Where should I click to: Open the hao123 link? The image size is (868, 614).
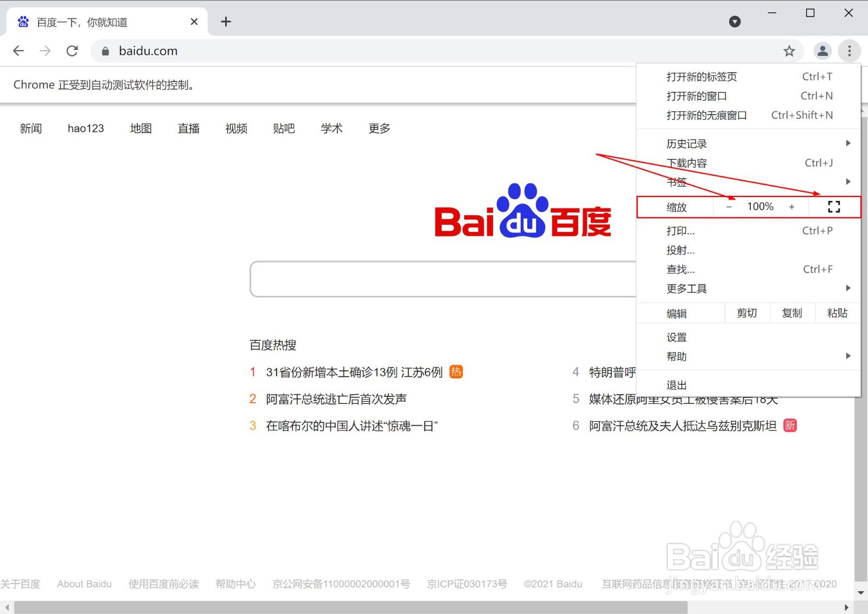pos(86,129)
